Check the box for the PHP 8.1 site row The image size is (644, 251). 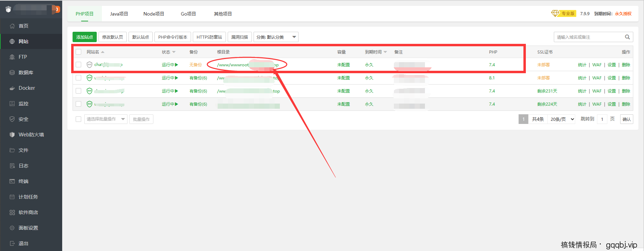[78, 78]
